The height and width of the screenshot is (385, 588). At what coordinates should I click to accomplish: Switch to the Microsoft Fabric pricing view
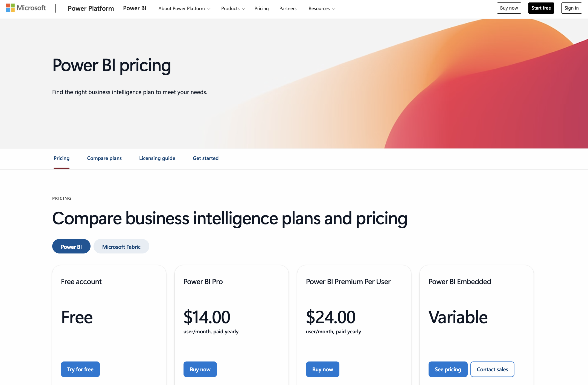pos(121,246)
